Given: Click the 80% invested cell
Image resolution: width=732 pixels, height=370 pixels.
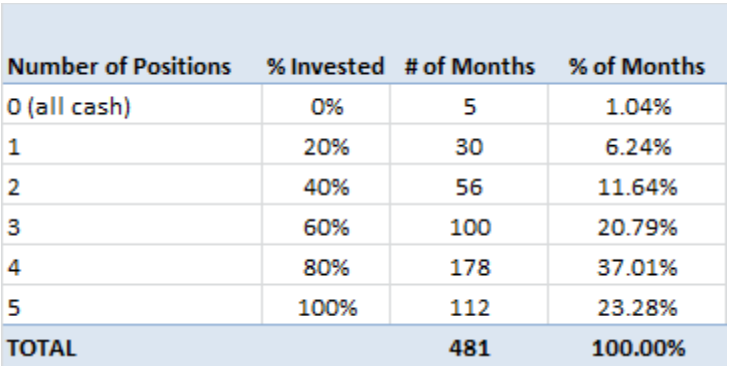Looking at the screenshot, I should tap(326, 268).
